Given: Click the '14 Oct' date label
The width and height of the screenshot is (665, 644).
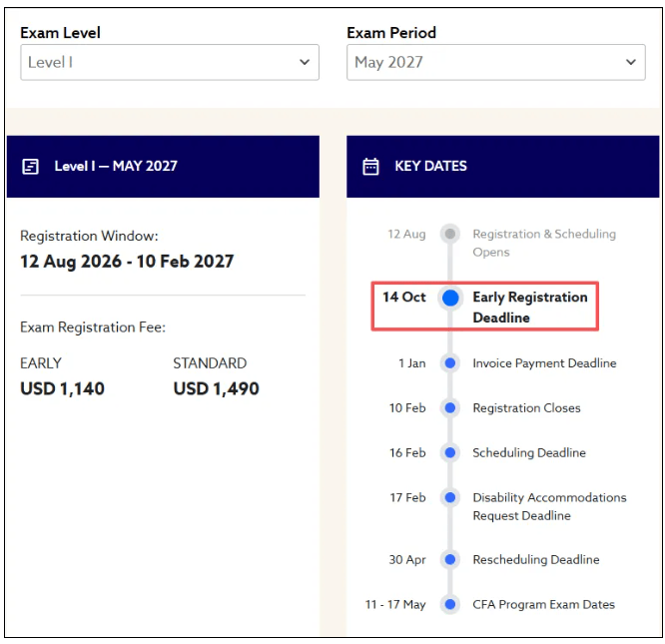Looking at the screenshot, I should 403,298.
